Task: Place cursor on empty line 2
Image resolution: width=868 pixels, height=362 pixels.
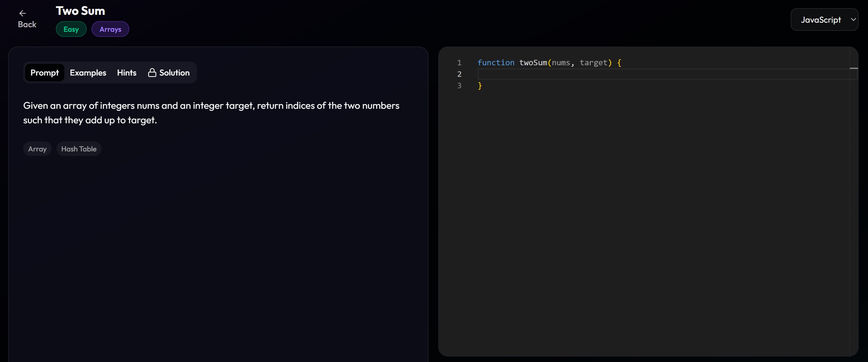Action: coord(640,74)
